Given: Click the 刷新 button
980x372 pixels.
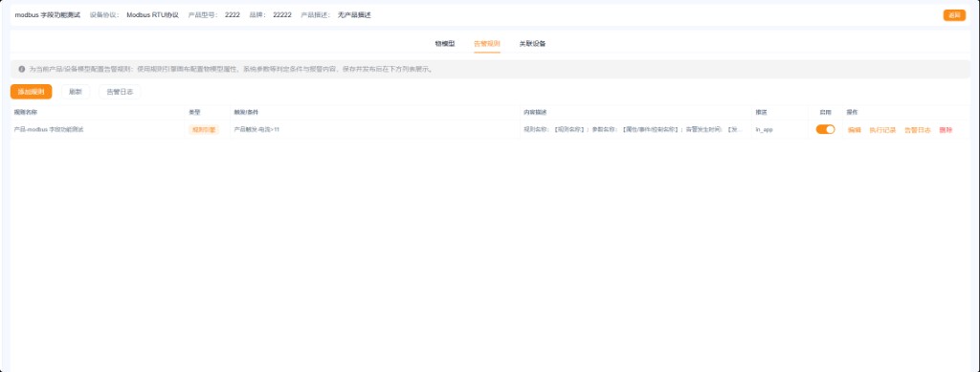Looking at the screenshot, I should tap(76, 92).
